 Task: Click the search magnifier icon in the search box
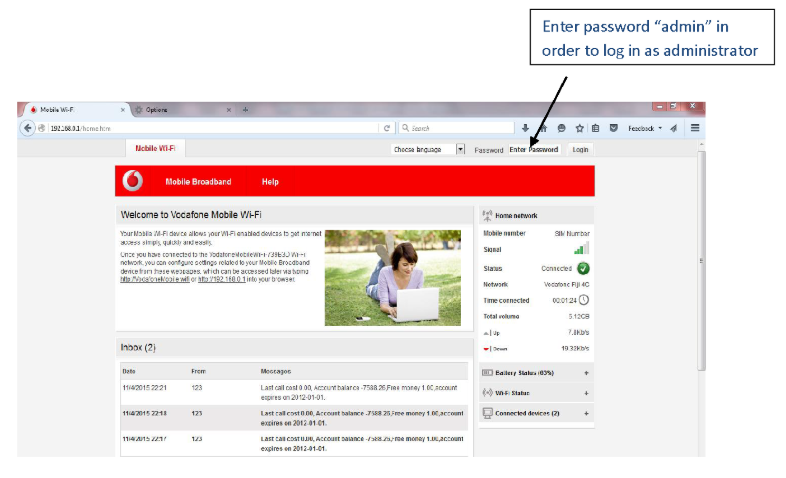click(x=406, y=128)
